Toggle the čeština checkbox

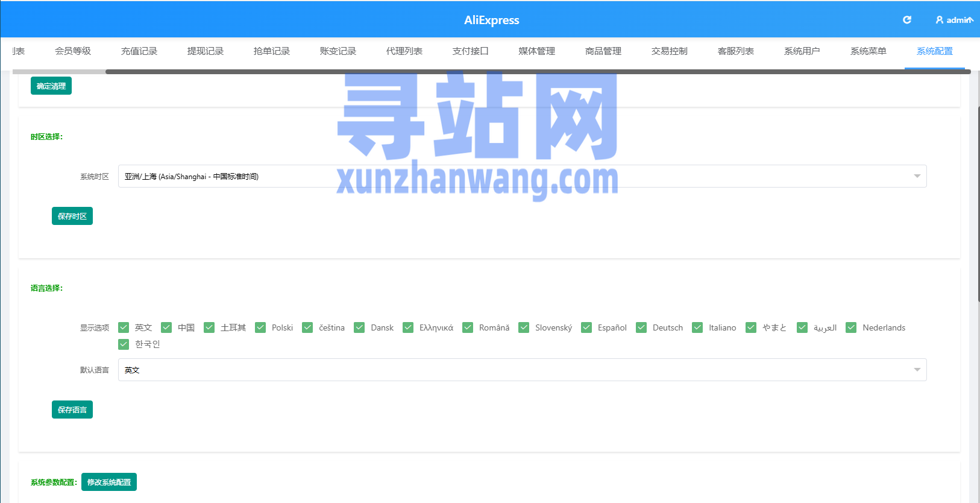click(x=307, y=327)
